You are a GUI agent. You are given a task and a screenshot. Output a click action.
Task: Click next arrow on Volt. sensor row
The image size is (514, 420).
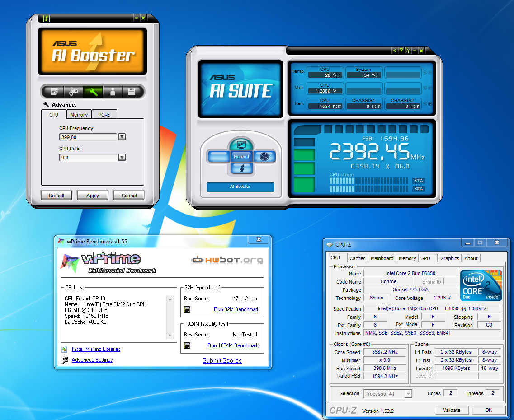point(430,88)
